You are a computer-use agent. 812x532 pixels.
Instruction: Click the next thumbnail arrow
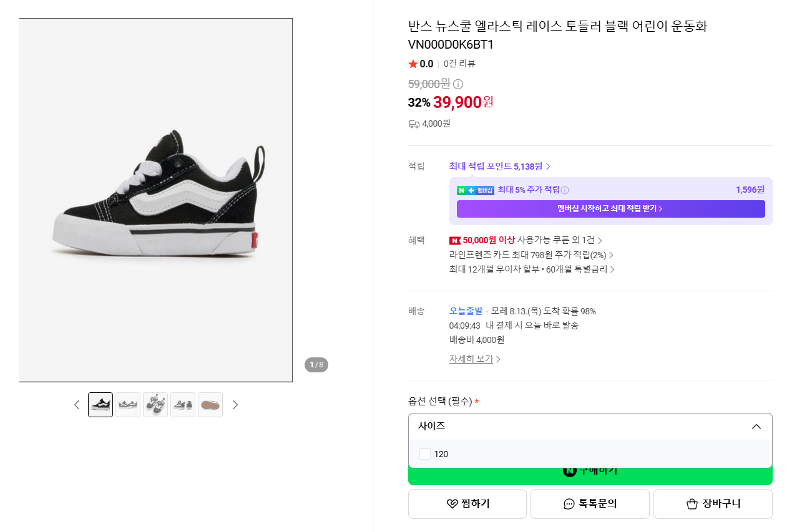click(x=235, y=405)
